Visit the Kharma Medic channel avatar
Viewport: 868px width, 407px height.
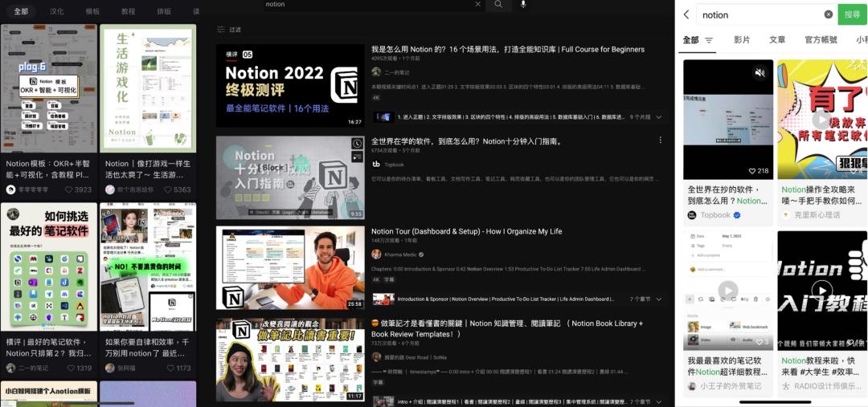(x=376, y=254)
